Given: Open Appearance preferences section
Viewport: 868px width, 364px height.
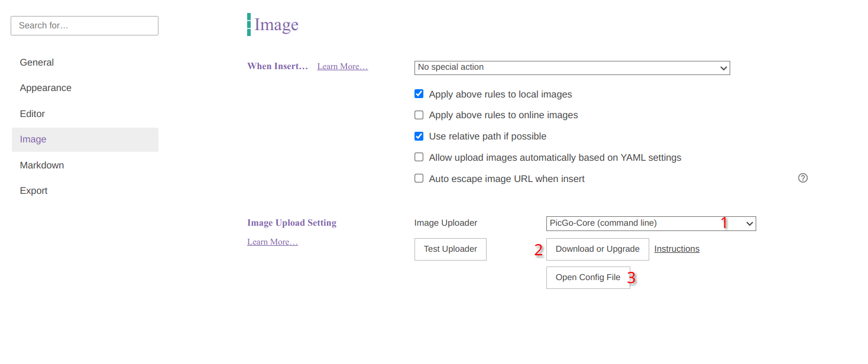Looking at the screenshot, I should [85, 88].
